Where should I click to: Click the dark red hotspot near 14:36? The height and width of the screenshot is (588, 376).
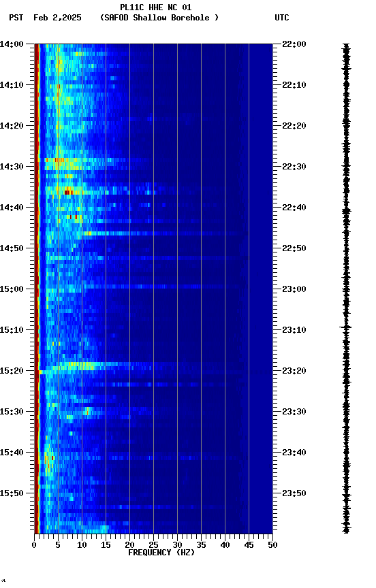click(x=68, y=193)
